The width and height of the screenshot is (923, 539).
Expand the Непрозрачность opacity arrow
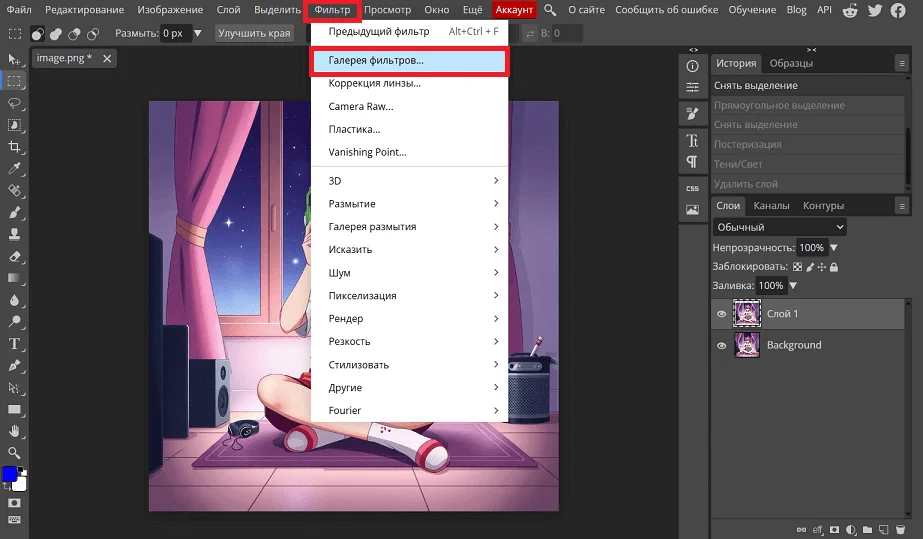point(834,247)
